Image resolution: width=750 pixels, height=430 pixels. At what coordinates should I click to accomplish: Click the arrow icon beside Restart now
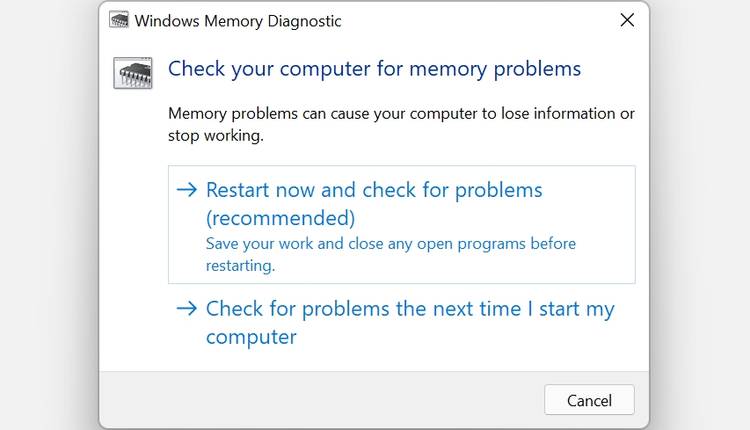186,190
